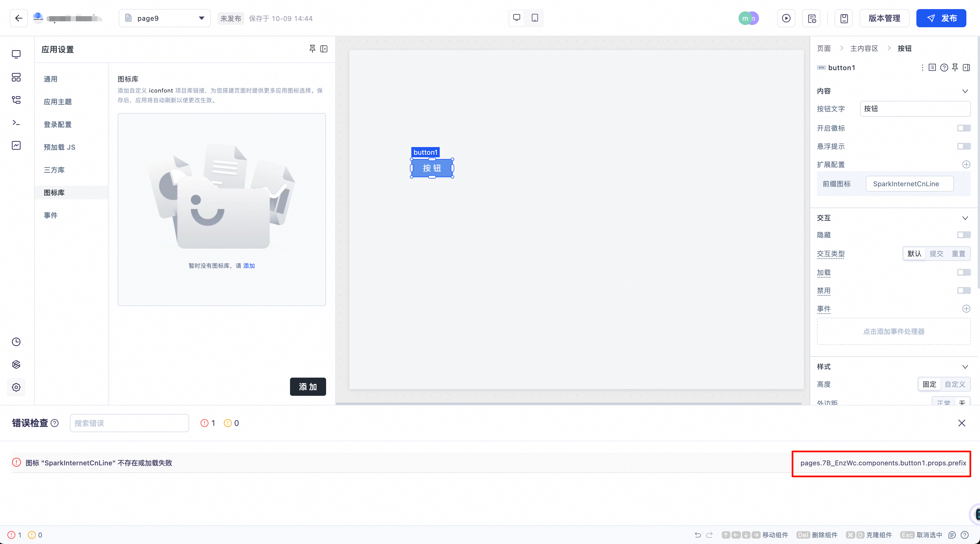Pin the app settings panel
Viewport: 980px width, 544px height.
pos(312,49)
